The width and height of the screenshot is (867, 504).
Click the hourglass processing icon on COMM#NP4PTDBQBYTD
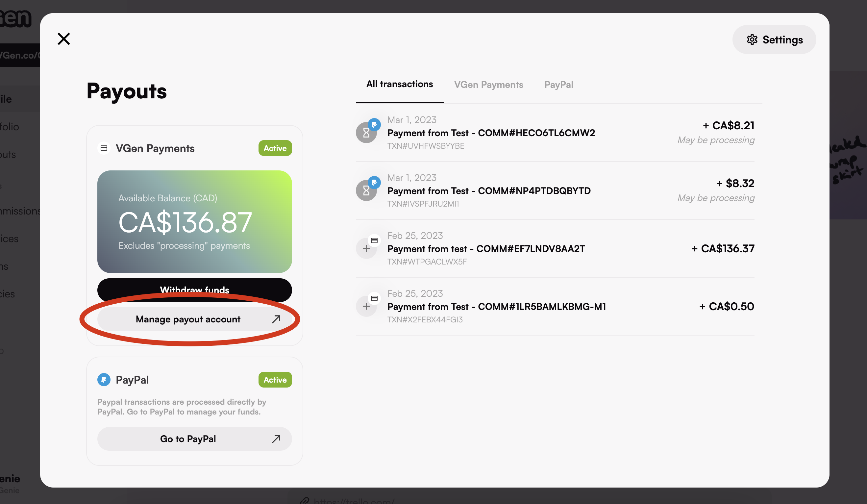click(366, 190)
